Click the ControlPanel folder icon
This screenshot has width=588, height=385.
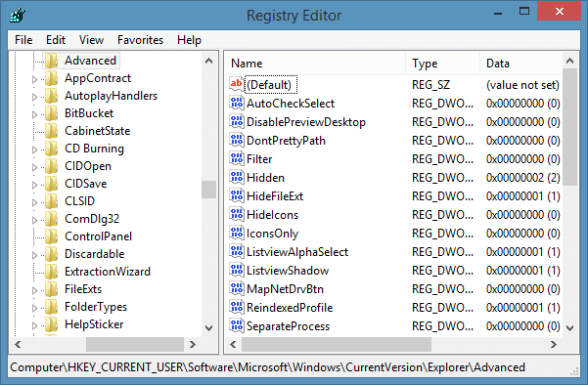51,236
